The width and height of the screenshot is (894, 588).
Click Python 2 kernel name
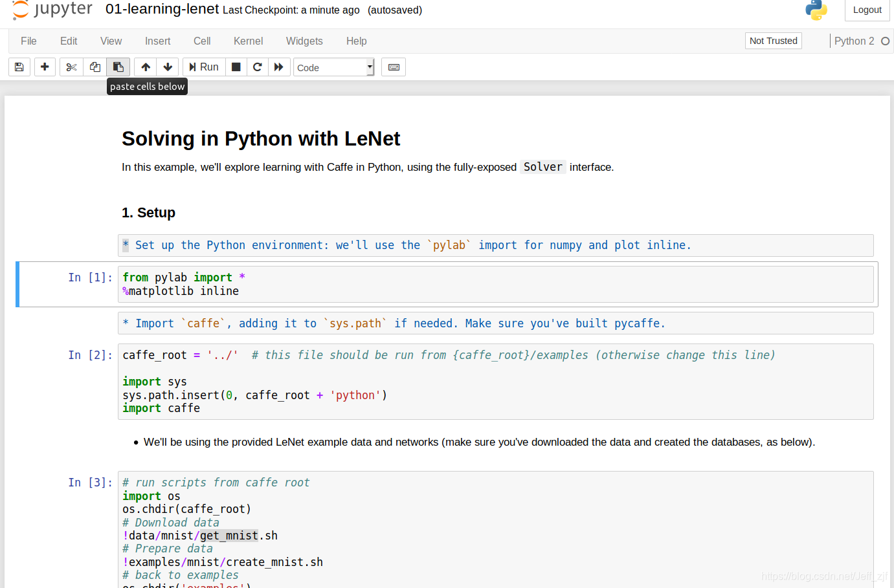[x=855, y=41]
